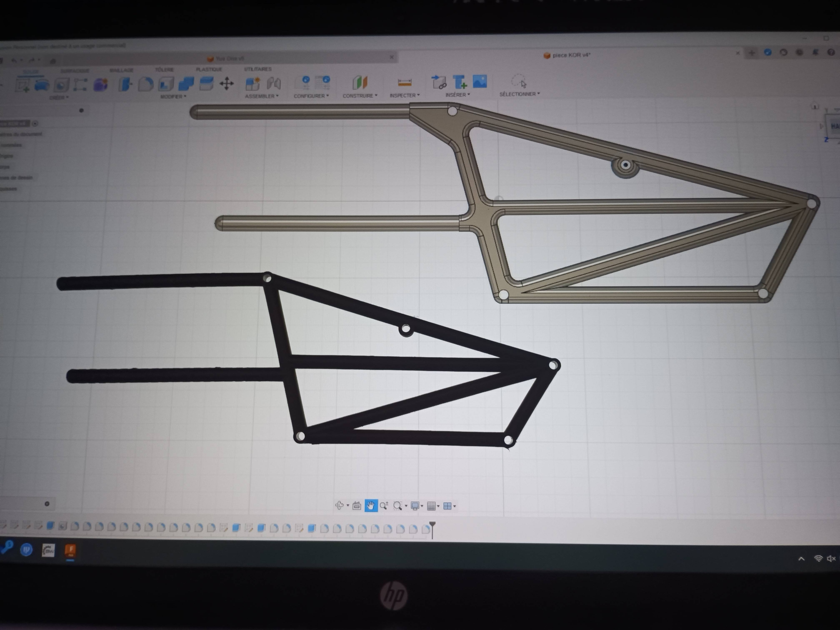Image resolution: width=840 pixels, height=630 pixels.
Task: Click the blue car-shaped icon in Créer group
Action: tap(42, 85)
